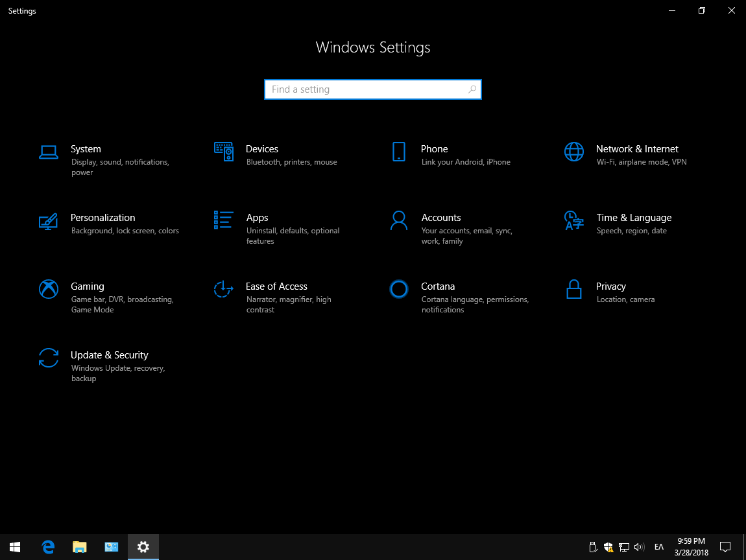Click the Cortana category title
The height and width of the screenshot is (560, 746).
438,286
